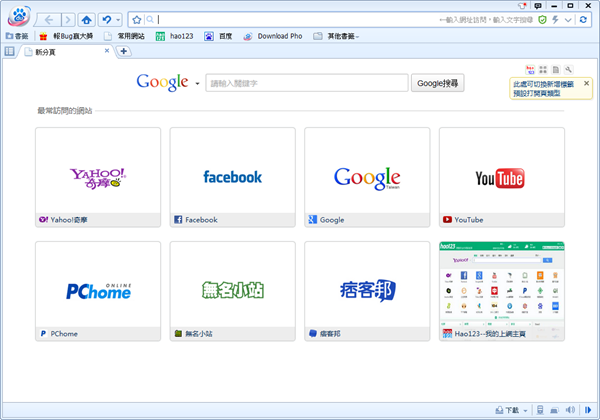Open the Facebook site thumbnail

[232, 177]
